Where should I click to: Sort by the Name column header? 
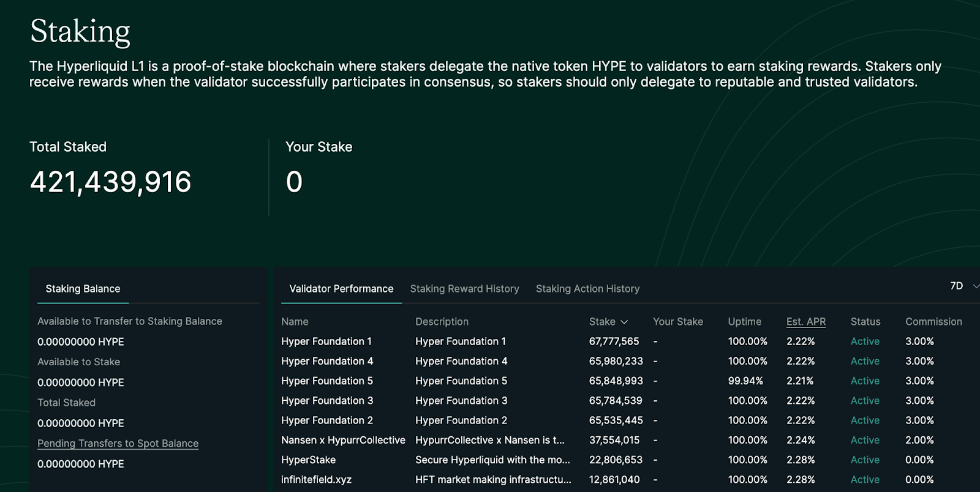[x=295, y=322]
